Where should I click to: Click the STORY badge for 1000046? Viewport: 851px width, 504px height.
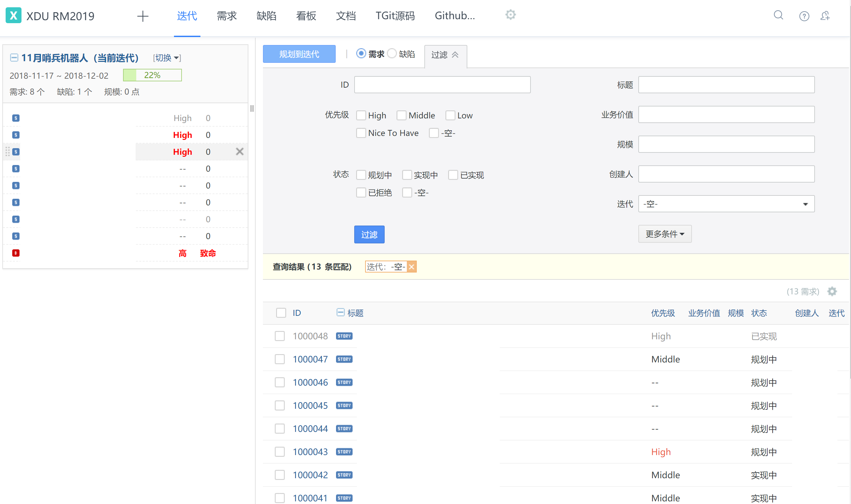tap(344, 382)
